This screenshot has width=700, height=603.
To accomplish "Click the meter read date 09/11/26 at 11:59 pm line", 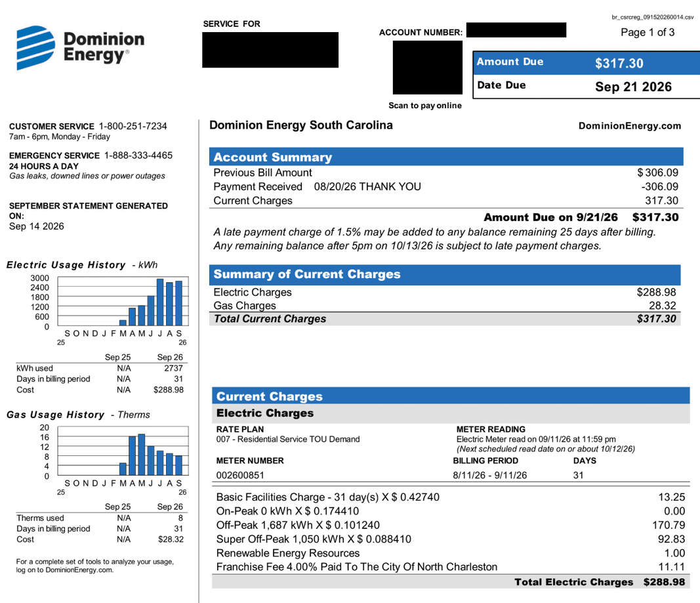I will pyautogui.click(x=536, y=439).
